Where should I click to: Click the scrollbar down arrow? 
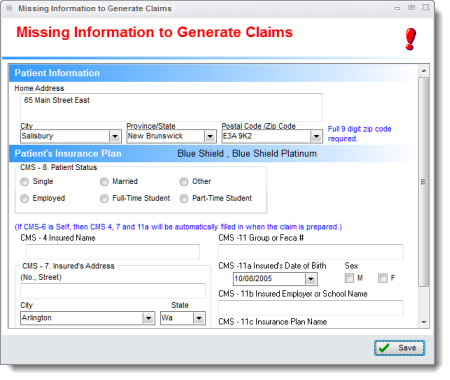[424, 322]
